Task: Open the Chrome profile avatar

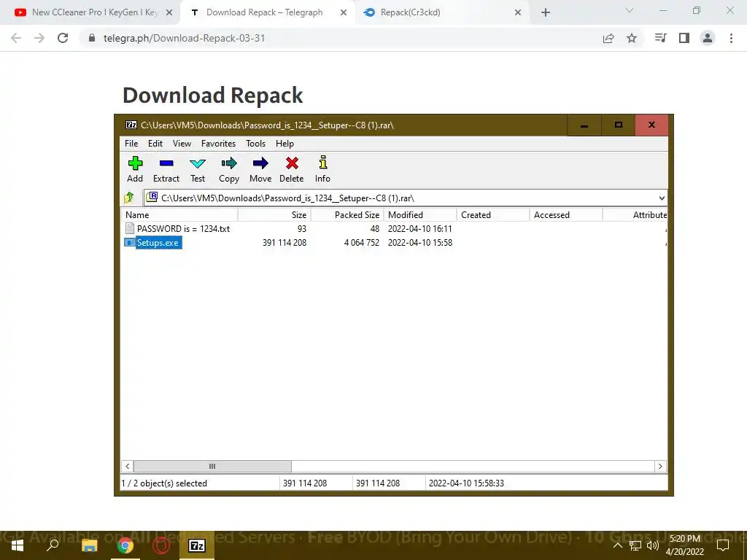Action: point(708,38)
